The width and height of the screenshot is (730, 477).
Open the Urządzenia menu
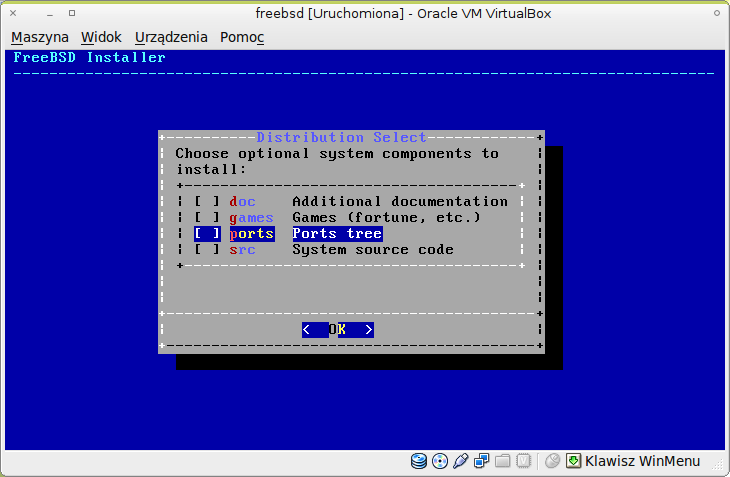point(171,37)
